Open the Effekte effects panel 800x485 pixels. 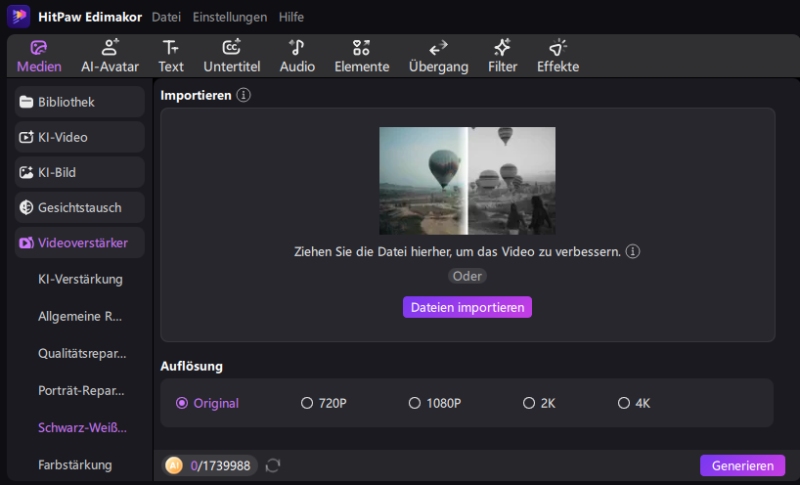point(558,56)
